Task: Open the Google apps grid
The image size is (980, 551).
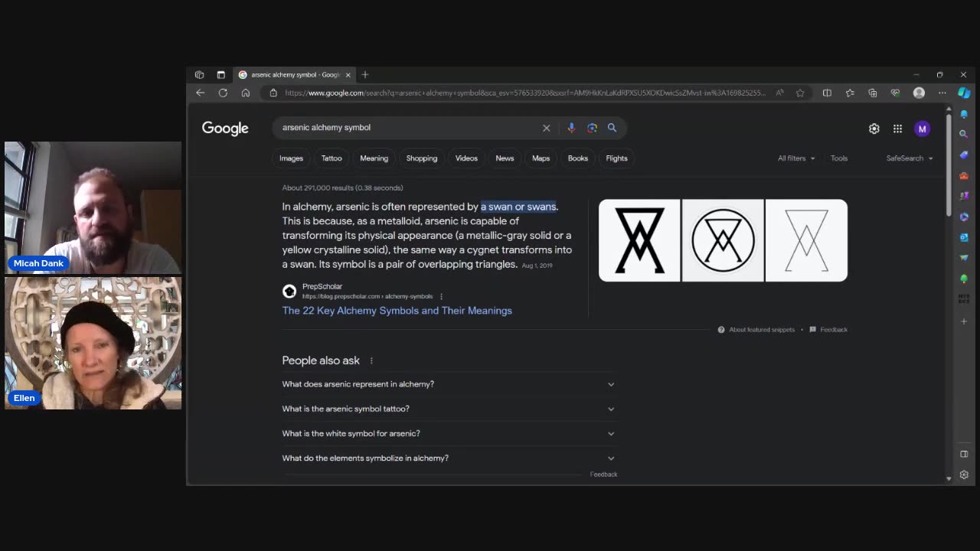Action: tap(897, 129)
